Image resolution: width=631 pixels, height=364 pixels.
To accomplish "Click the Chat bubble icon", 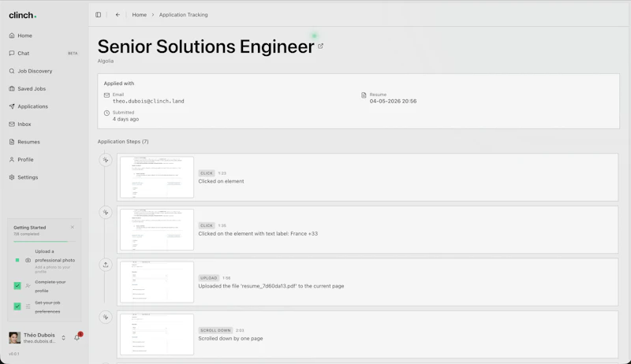I will (12, 53).
